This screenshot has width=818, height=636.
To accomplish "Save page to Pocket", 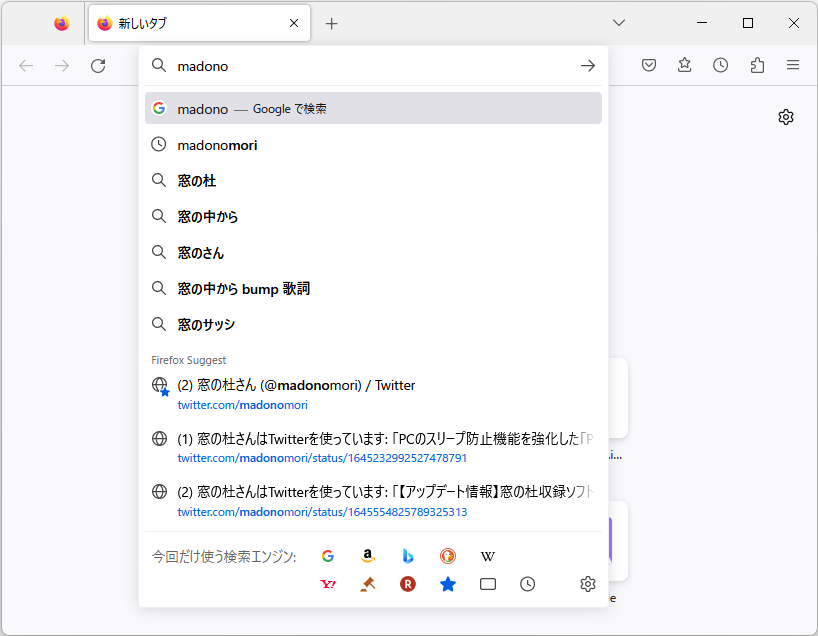I will coord(649,64).
